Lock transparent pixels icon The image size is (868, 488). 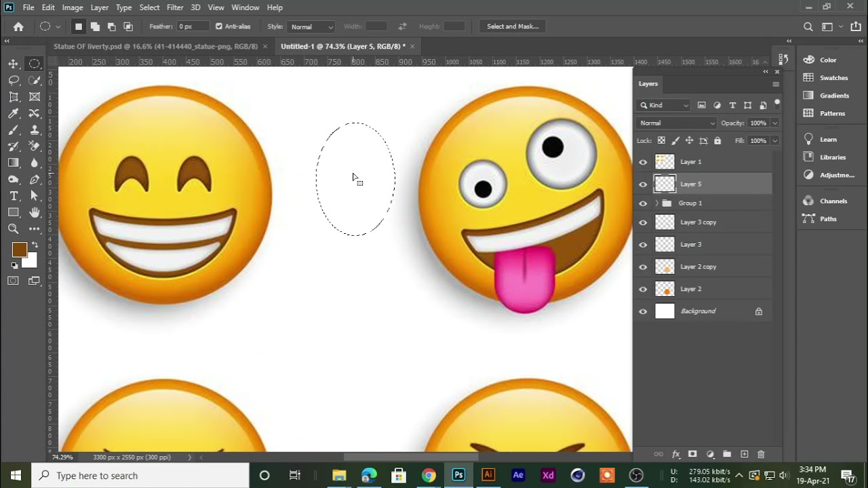pos(661,140)
